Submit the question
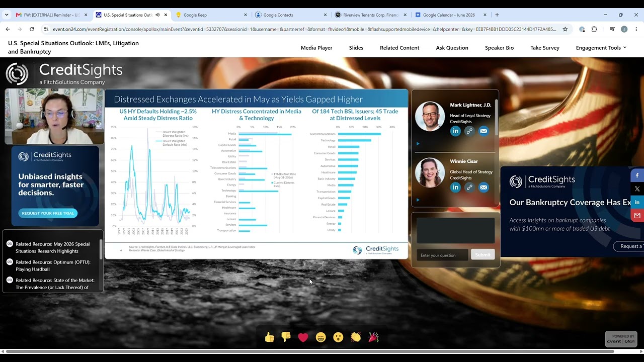This screenshot has height=362, width=644. [482, 255]
